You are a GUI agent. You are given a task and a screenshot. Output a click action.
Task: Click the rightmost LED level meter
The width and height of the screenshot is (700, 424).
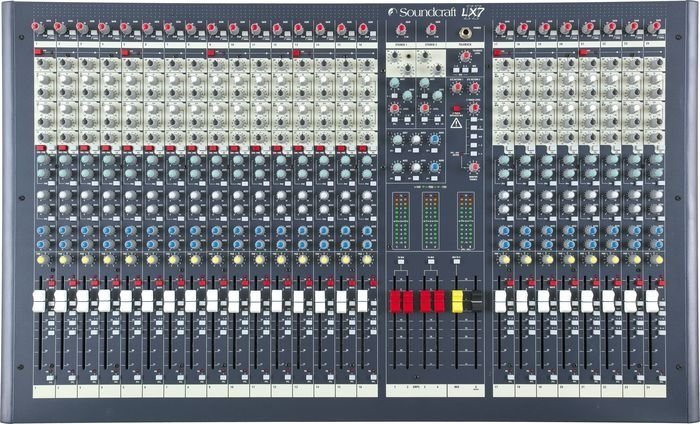[466, 221]
